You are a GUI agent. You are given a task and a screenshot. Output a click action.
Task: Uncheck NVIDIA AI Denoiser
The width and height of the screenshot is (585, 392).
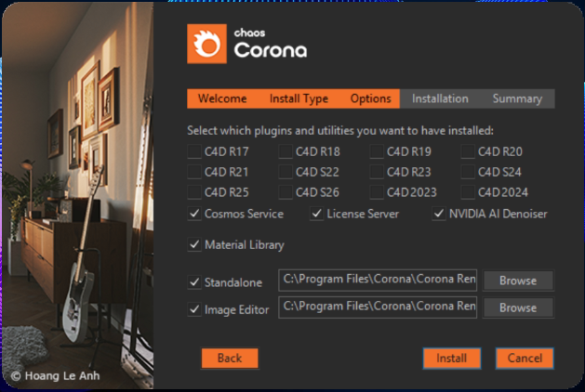pyautogui.click(x=439, y=214)
